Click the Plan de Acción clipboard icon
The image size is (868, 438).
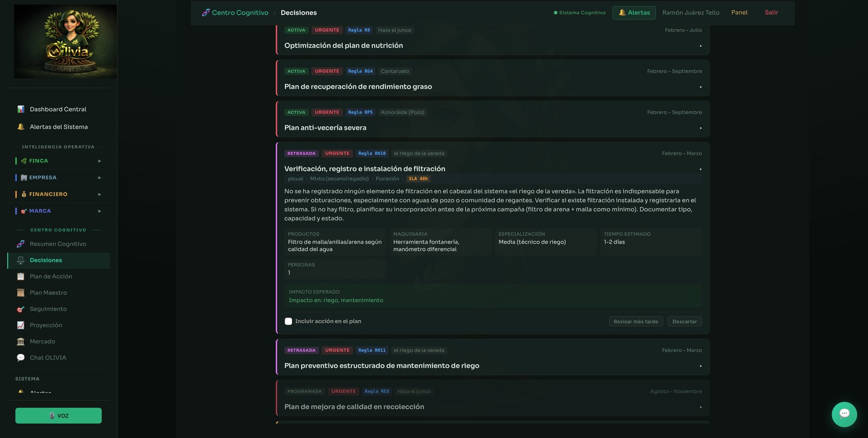[x=21, y=276]
